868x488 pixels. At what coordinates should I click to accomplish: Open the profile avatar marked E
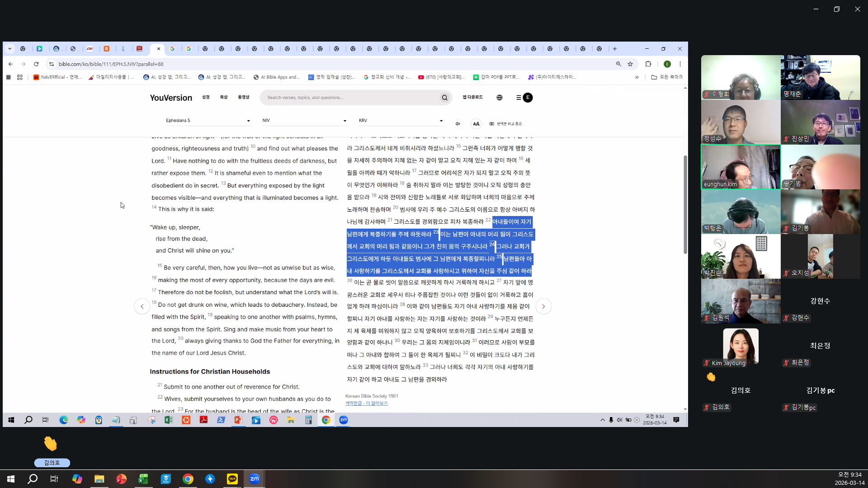[x=527, y=98]
